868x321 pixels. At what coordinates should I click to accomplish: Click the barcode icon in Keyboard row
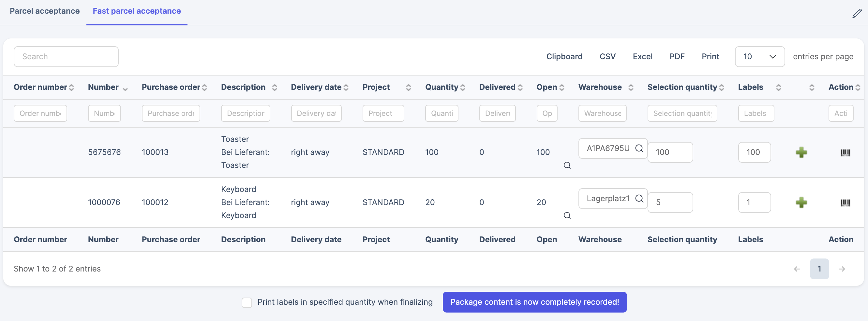(x=845, y=203)
